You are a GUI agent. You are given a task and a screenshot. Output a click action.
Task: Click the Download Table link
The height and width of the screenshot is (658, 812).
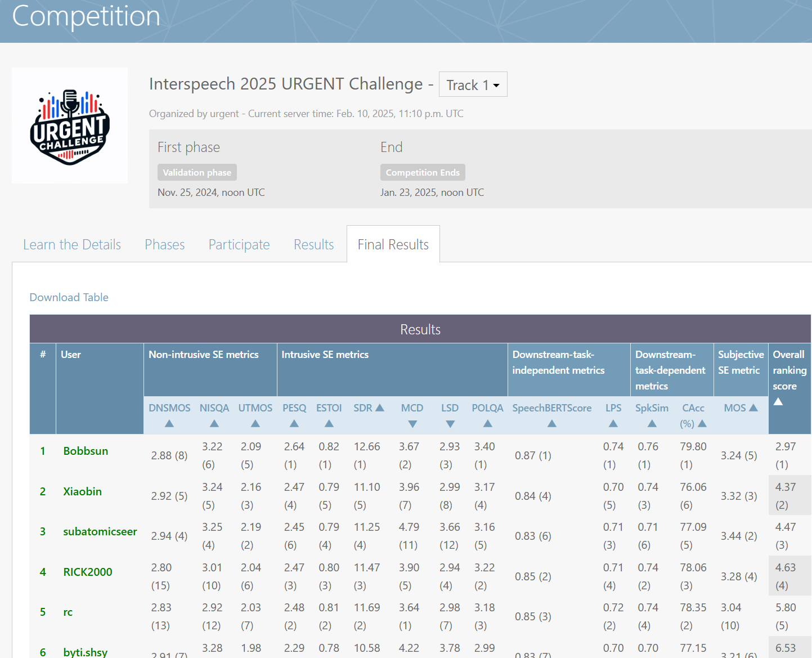(69, 297)
